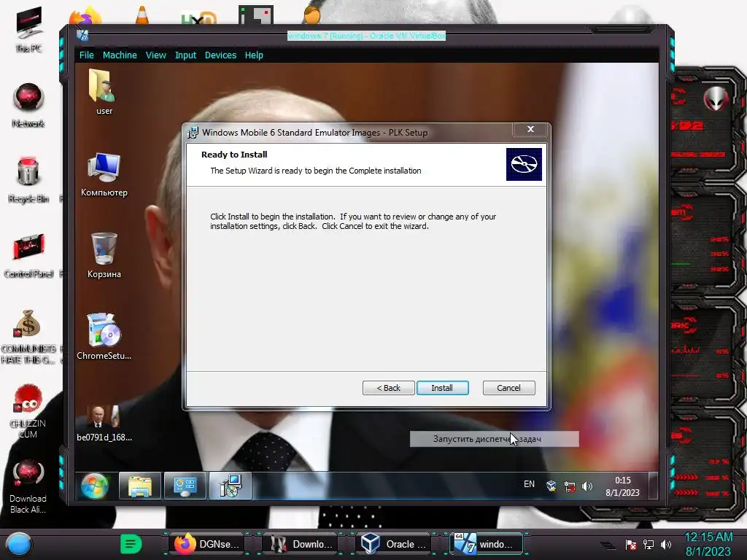Screen dimensions: 747x560
Task: Switch to Firefox DGNse... taskbar item
Action: click(x=207, y=544)
